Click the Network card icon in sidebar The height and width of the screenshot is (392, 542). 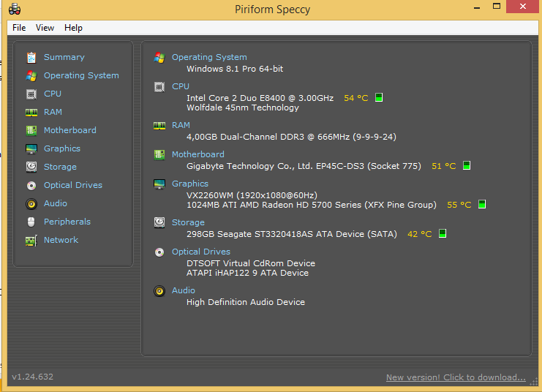(x=31, y=241)
